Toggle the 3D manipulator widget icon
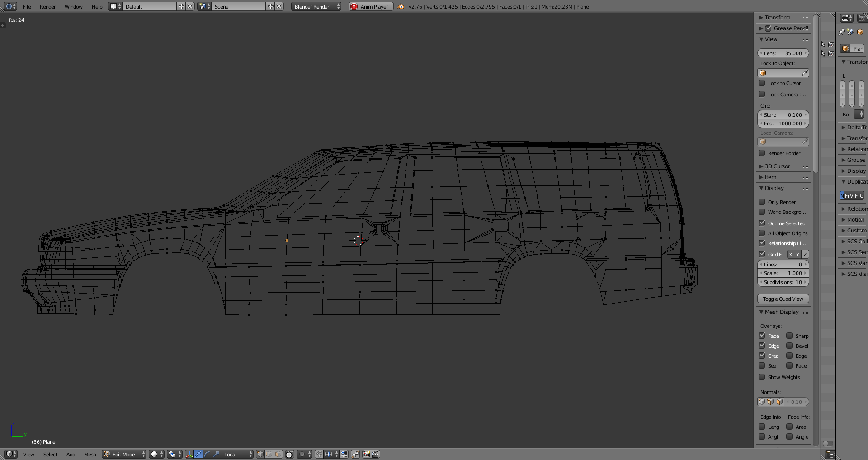The height and width of the screenshot is (460, 868). point(189,454)
